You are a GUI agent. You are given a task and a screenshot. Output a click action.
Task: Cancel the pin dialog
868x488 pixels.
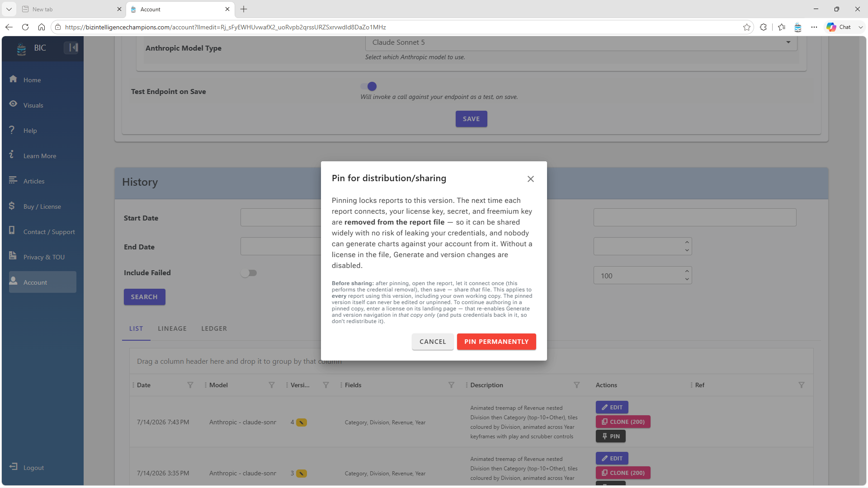point(433,342)
